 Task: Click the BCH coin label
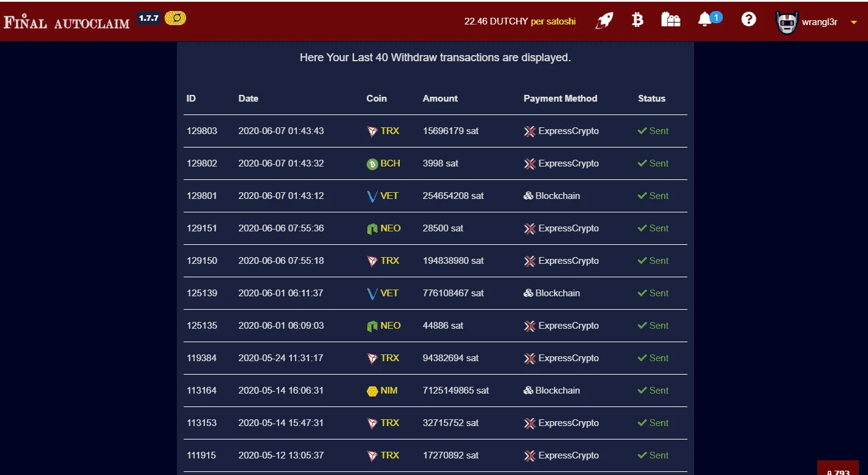391,163
